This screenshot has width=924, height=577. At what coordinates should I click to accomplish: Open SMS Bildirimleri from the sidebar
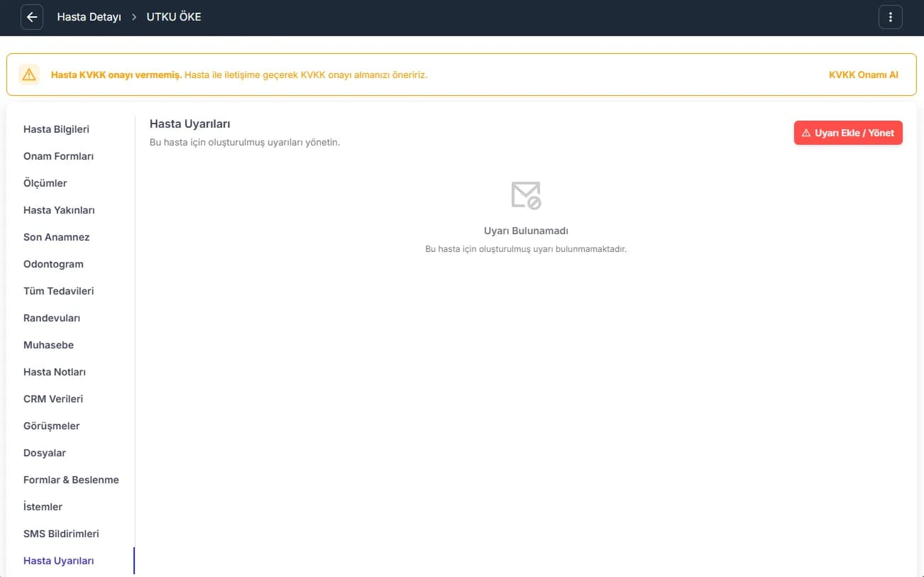61,534
